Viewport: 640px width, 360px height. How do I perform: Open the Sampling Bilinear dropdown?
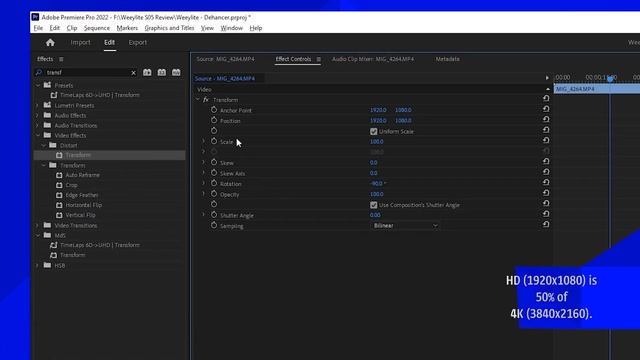[405, 226]
